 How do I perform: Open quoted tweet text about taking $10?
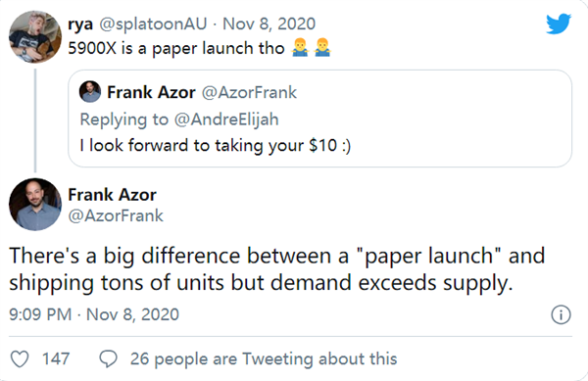[x=216, y=145]
